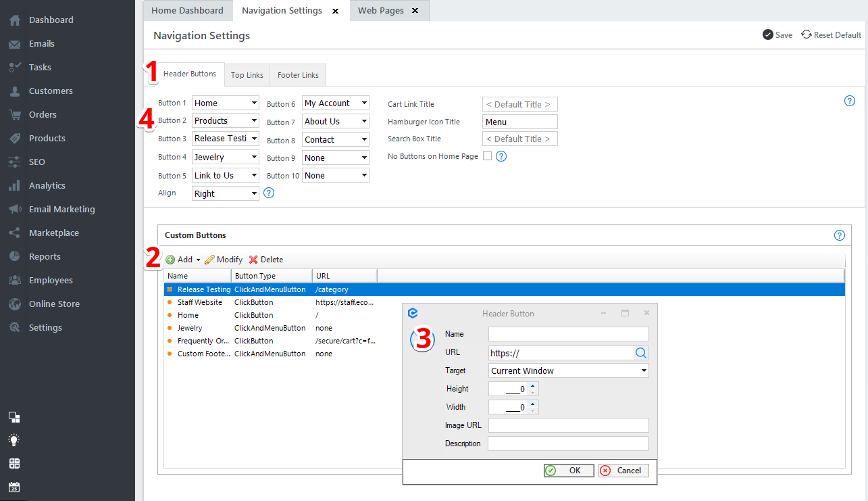868x501 pixels.
Task: Sort by the Button Type column header
Action: [x=272, y=276]
